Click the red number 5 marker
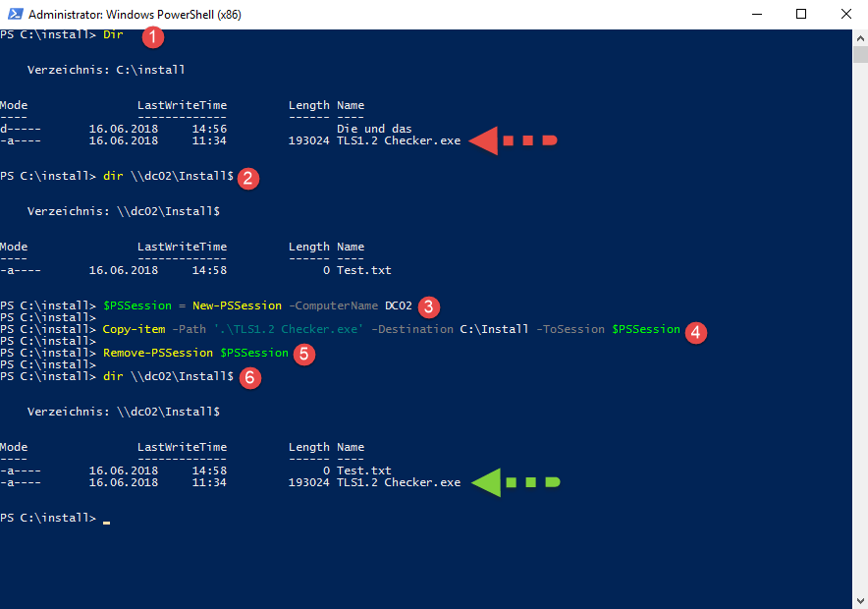This screenshot has width=868, height=609. (x=305, y=354)
